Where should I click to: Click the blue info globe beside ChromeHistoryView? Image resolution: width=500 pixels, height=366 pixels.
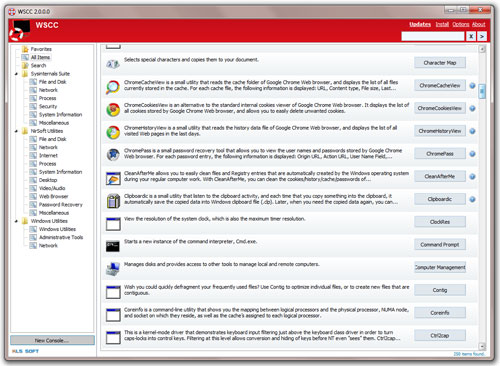point(472,131)
